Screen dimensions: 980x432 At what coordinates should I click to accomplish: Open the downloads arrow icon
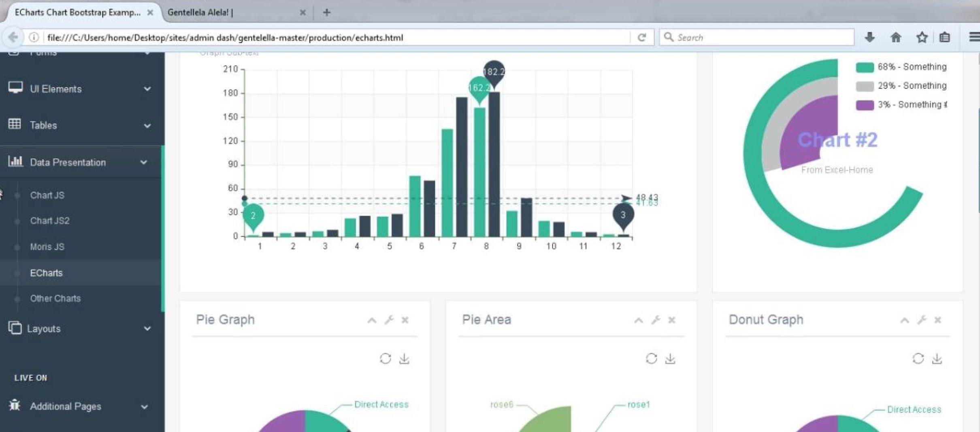tap(869, 37)
